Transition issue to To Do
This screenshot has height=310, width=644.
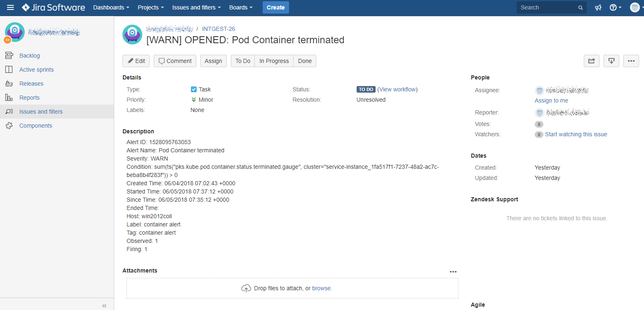click(x=243, y=61)
